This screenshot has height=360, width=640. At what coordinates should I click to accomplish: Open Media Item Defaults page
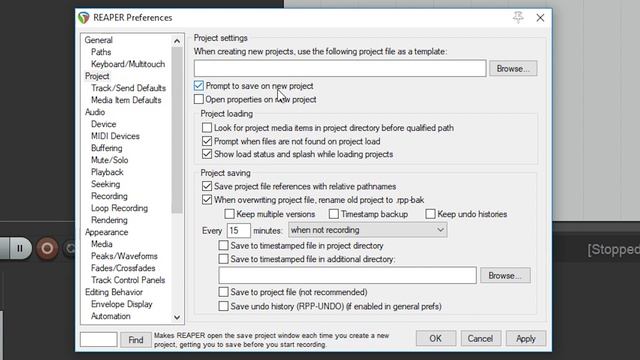click(126, 100)
